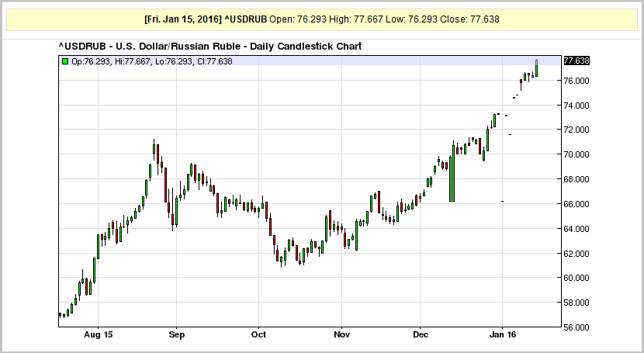Click the yellow header OHLC date bar
644x353 pixels.
pos(321,19)
